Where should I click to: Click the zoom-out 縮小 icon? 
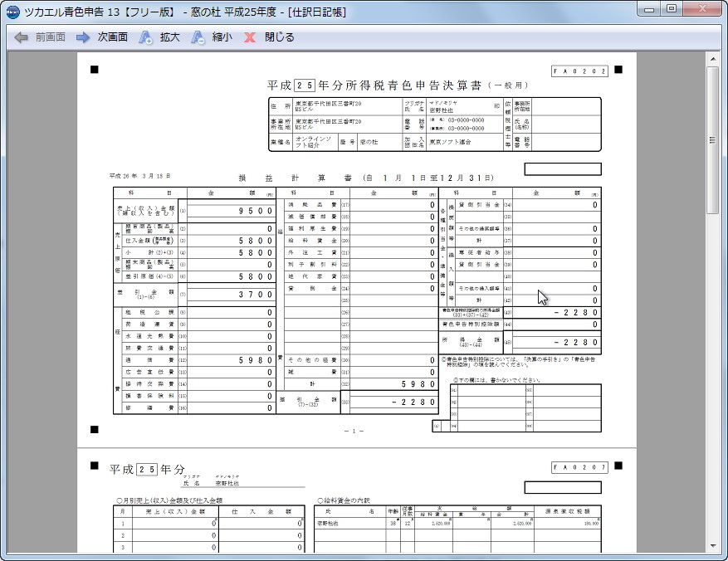coord(198,37)
